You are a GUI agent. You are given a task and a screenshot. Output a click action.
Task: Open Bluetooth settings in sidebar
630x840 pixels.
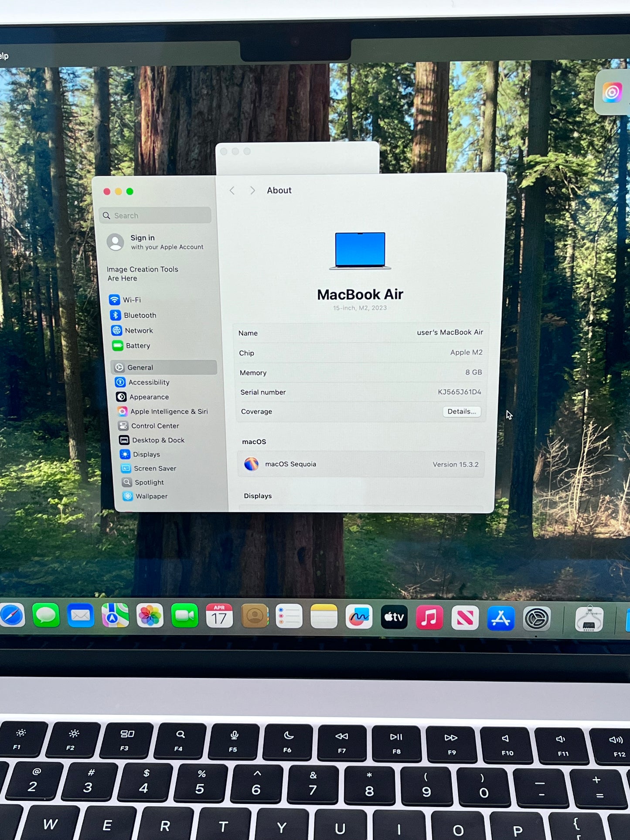click(x=133, y=315)
